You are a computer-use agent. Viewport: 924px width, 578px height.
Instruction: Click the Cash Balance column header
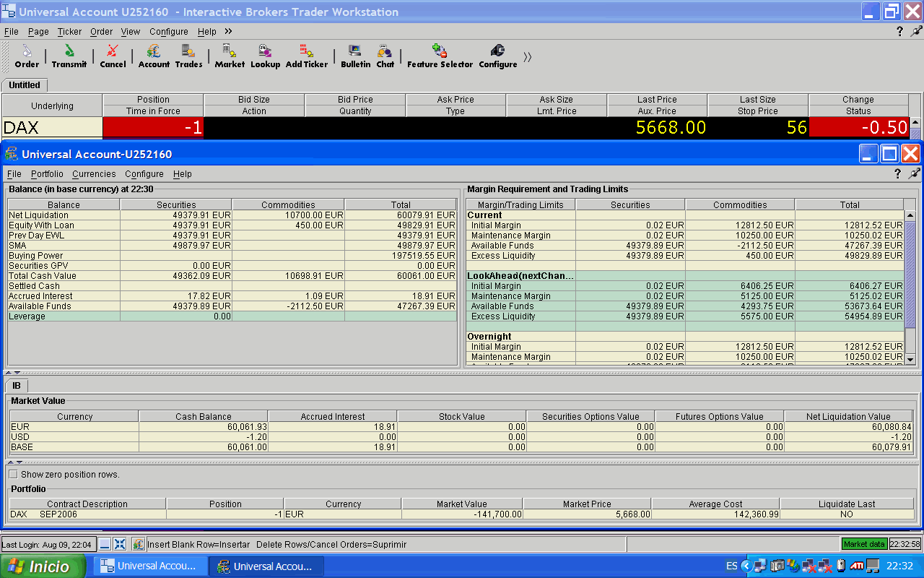[204, 416]
